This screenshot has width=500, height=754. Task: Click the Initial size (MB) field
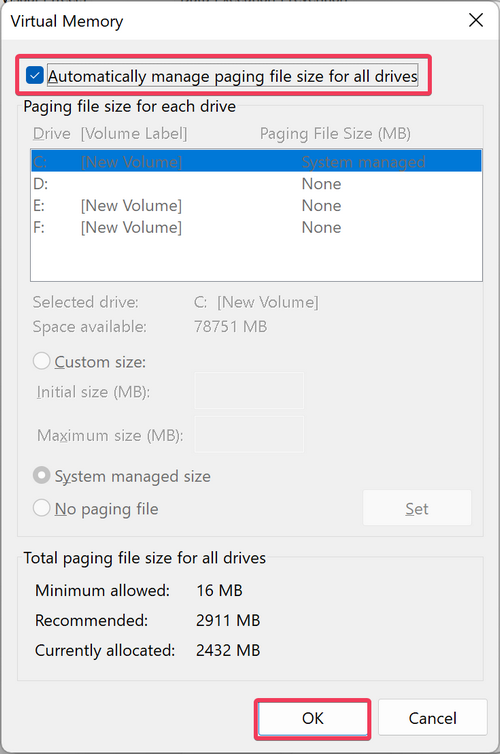click(x=249, y=391)
